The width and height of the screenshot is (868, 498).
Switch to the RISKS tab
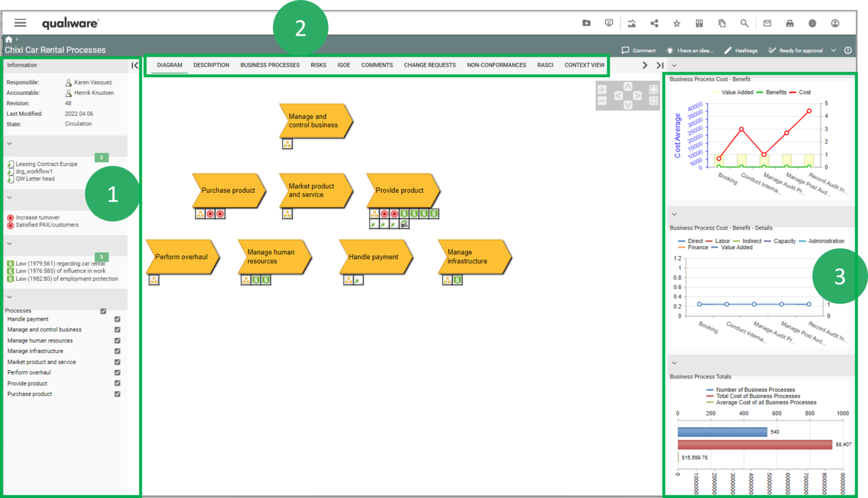click(318, 65)
